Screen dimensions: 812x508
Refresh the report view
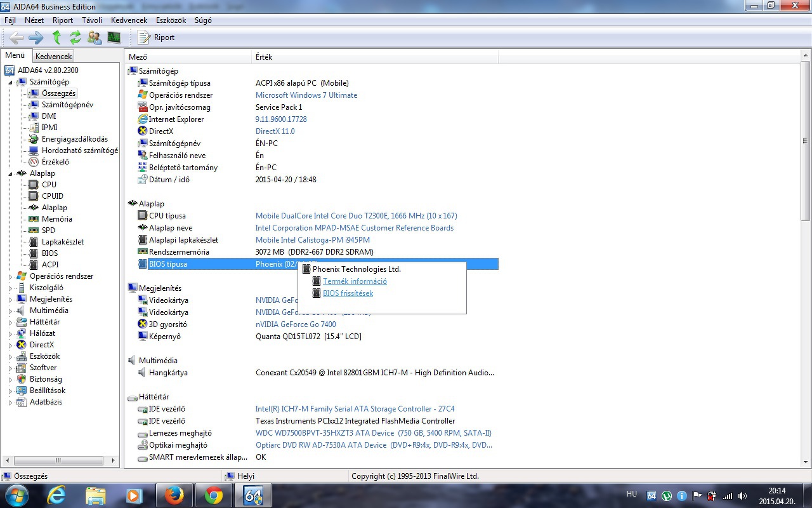(x=75, y=37)
